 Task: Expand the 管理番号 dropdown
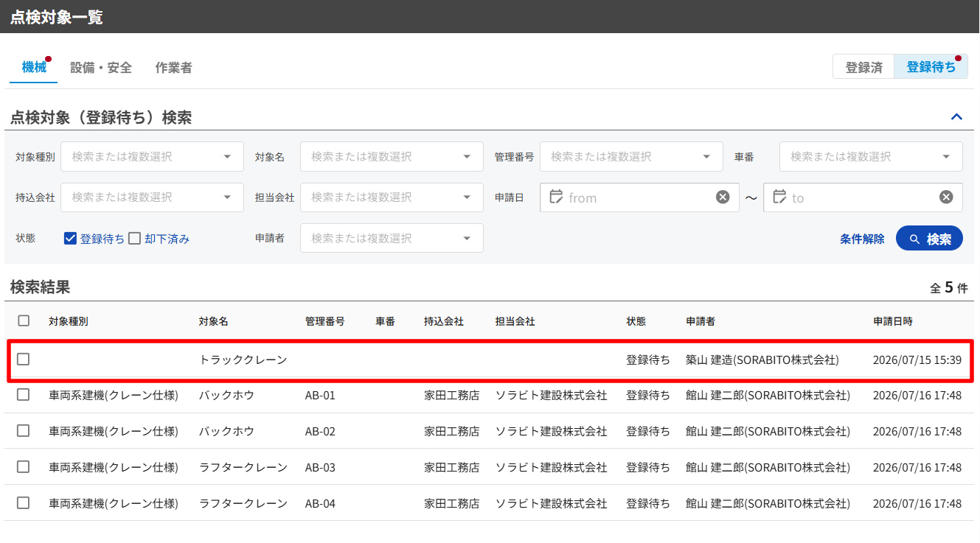point(631,156)
